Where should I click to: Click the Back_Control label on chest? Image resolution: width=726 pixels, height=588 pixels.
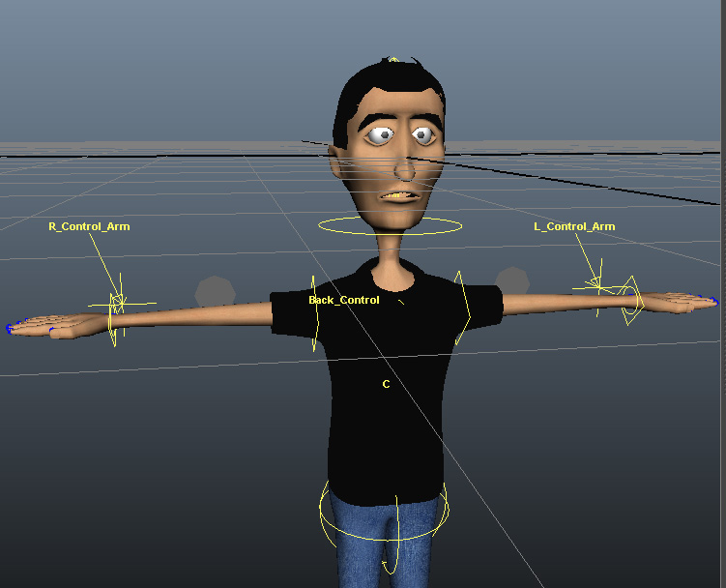[344, 300]
